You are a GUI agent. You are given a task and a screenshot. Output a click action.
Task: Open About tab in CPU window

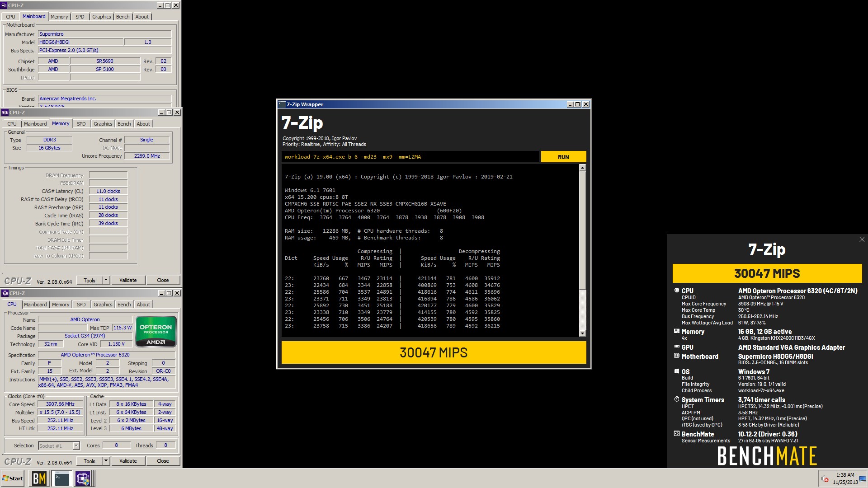[143, 305]
